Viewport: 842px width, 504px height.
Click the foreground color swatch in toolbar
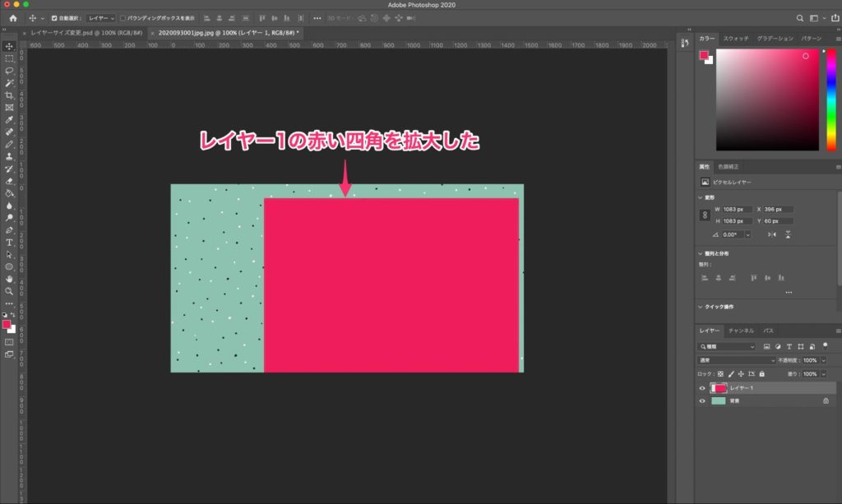tap(7, 325)
